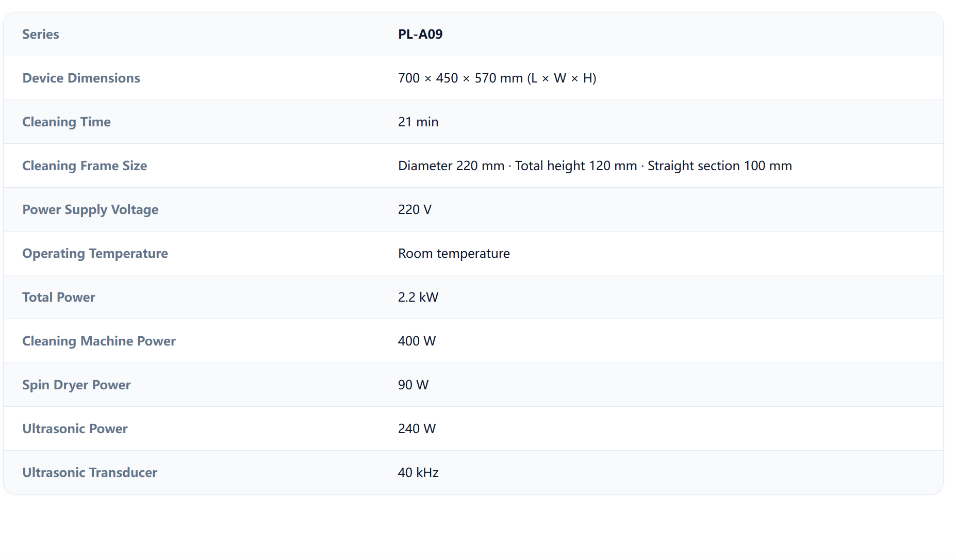This screenshot has width=956, height=560.
Task: Click the Total Power label
Action: point(59,297)
